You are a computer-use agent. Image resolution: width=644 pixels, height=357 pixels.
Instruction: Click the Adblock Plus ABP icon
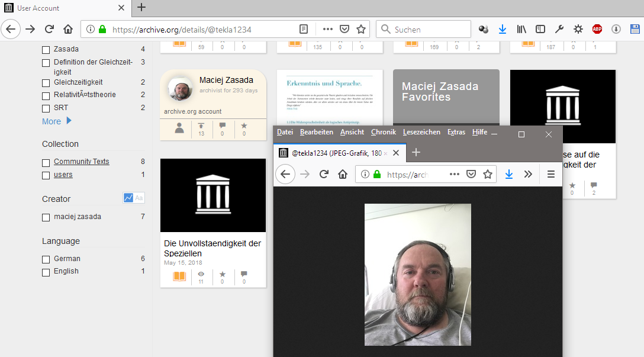[x=597, y=29]
